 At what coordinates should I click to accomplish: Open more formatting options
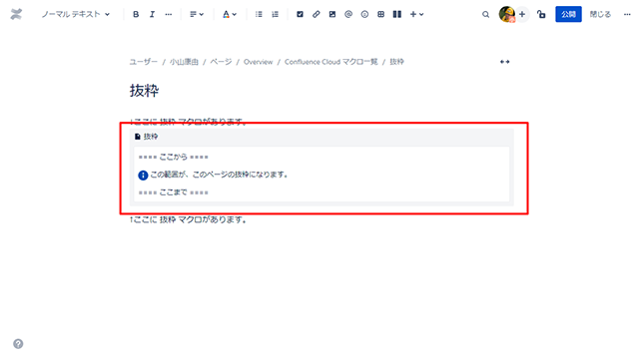pyautogui.click(x=169, y=14)
